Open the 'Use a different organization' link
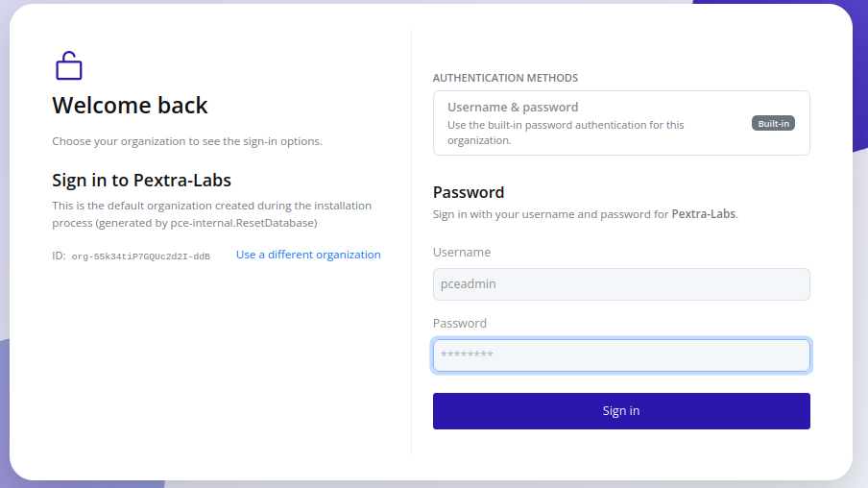Viewport: 868px width, 488px height. [308, 255]
